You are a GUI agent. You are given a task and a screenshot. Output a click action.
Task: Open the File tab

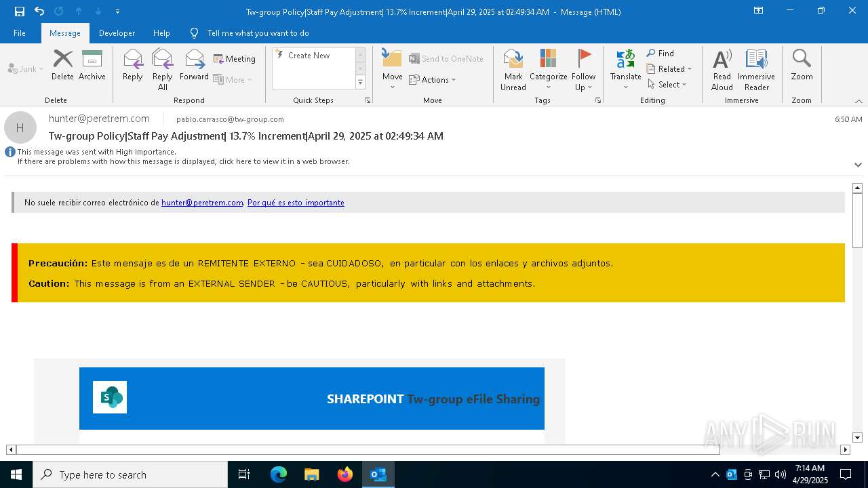(x=20, y=33)
